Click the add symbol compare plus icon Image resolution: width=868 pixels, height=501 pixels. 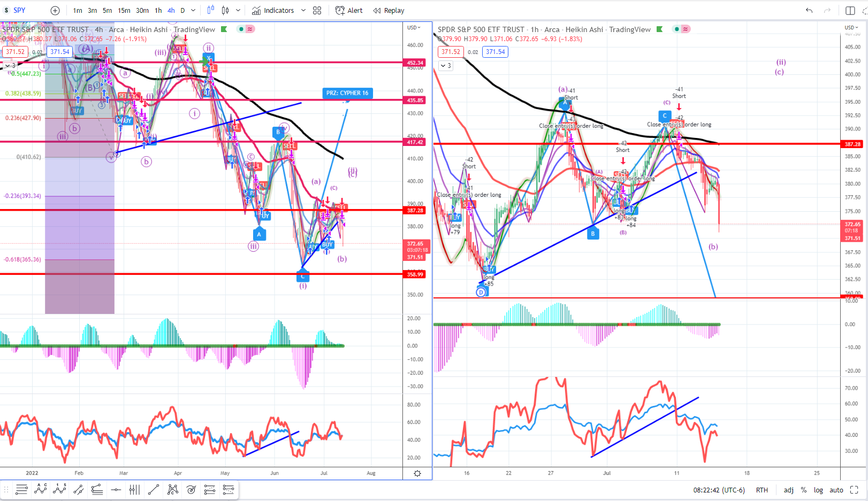pyautogui.click(x=55, y=10)
